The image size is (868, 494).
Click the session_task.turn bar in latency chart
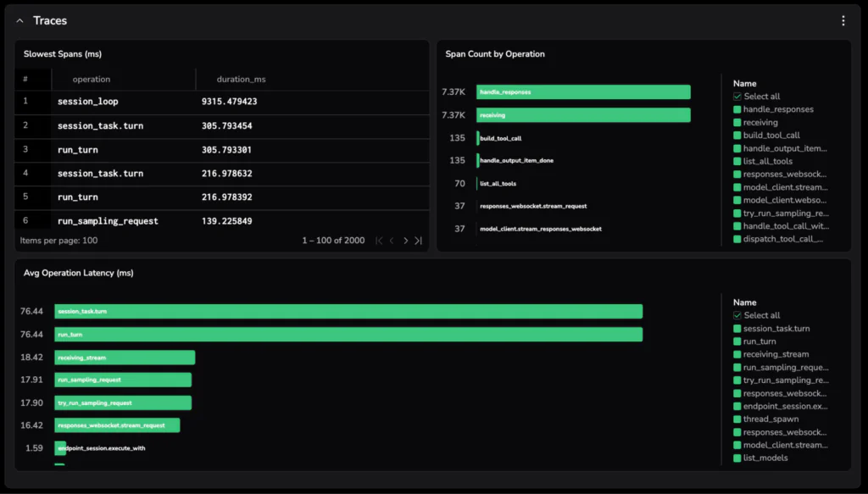point(348,312)
